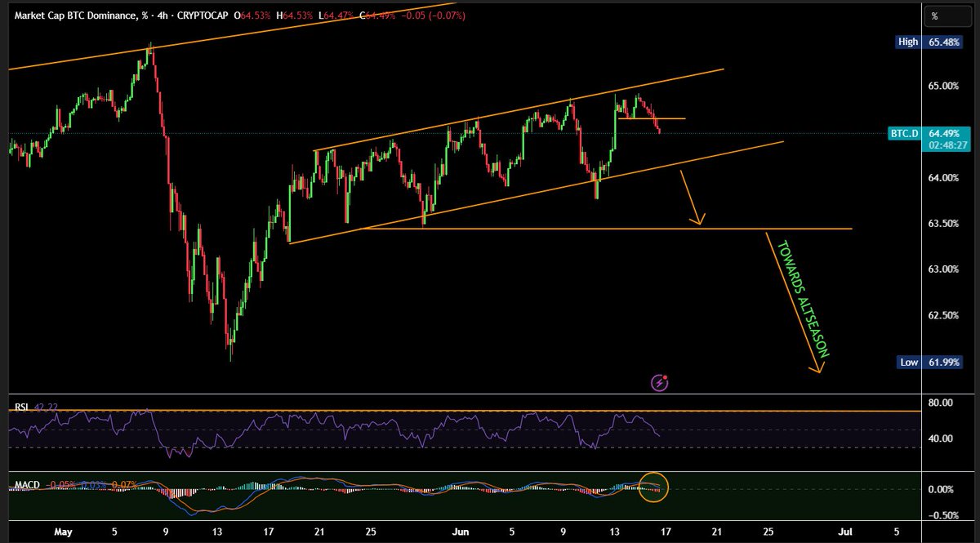
Task: Click the purple lightning flash icon on chart
Action: point(661,381)
